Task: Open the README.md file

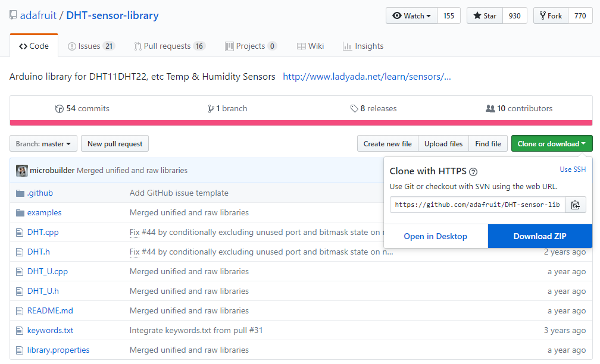Action: 50,311
